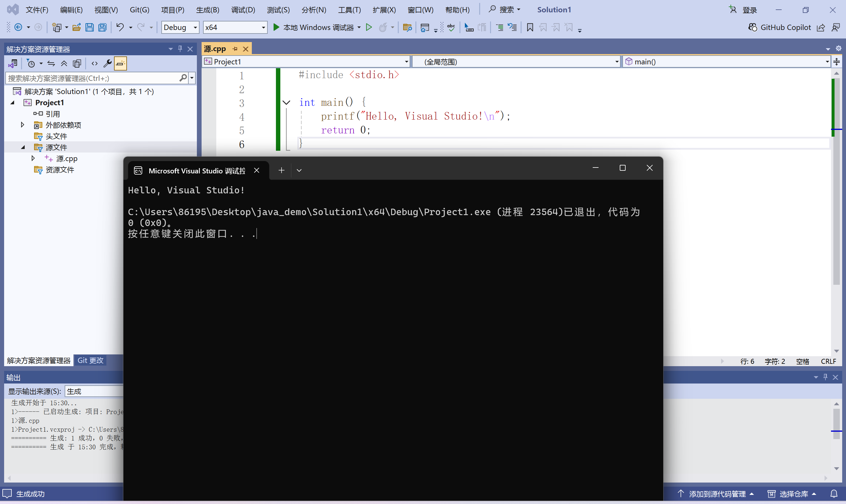Open editor settings gear icon
This screenshot has width=846, height=504.
pyautogui.click(x=838, y=48)
